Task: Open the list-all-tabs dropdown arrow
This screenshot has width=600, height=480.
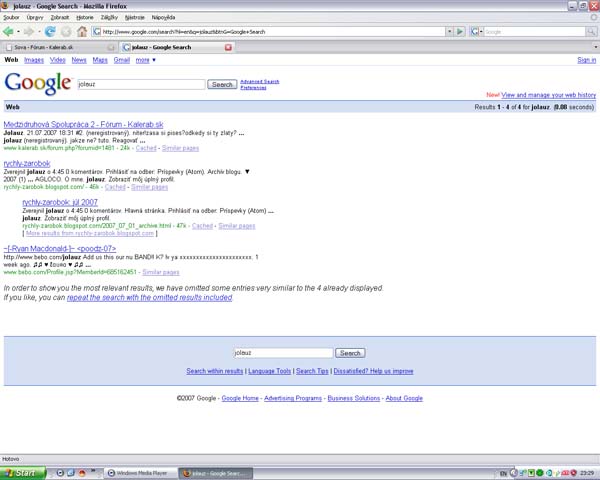Action: coord(595,47)
